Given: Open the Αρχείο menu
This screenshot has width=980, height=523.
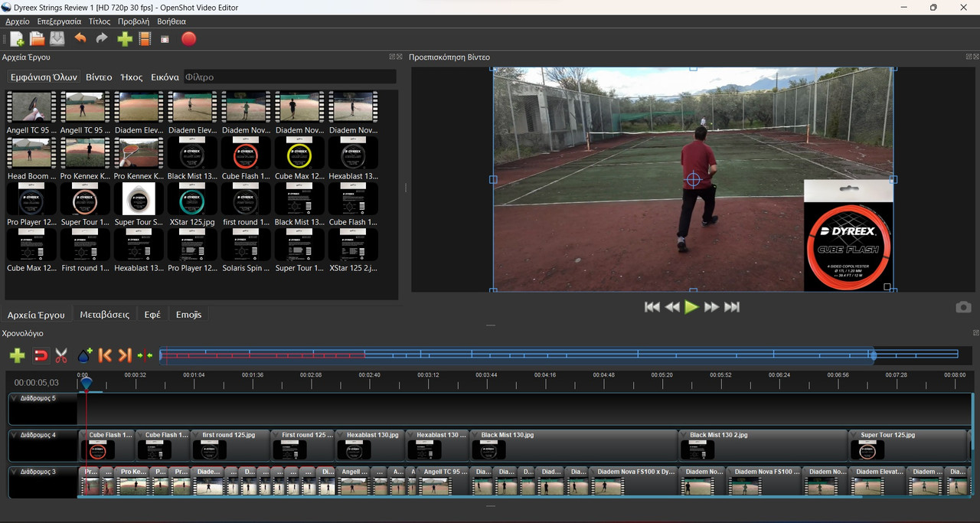Looking at the screenshot, I should coord(18,21).
